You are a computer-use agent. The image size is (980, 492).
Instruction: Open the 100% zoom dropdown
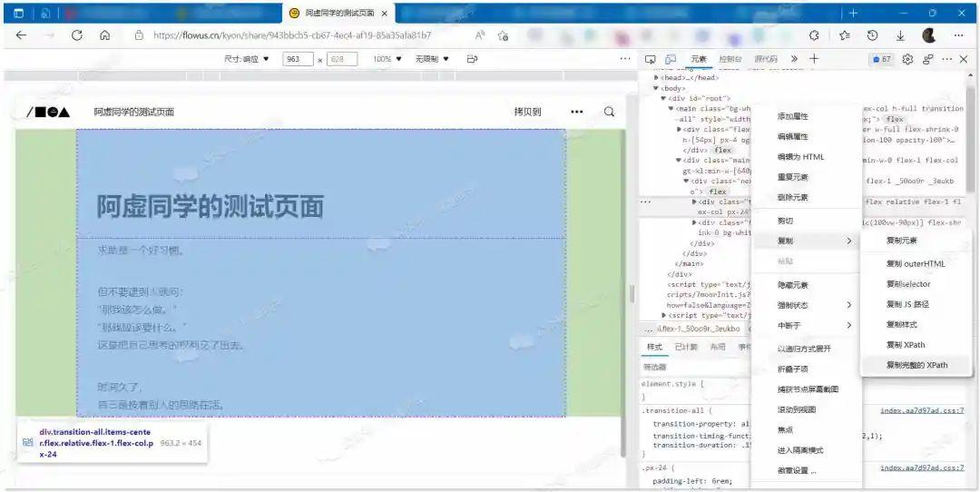tap(387, 59)
